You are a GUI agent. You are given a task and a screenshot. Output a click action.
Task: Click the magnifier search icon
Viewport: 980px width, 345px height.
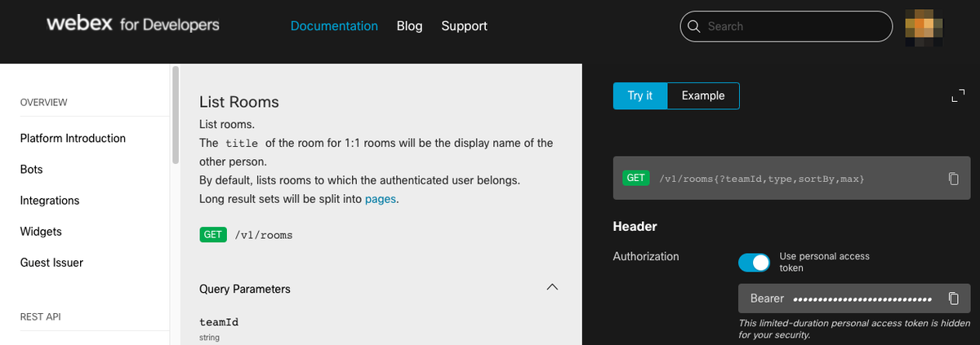[694, 26]
